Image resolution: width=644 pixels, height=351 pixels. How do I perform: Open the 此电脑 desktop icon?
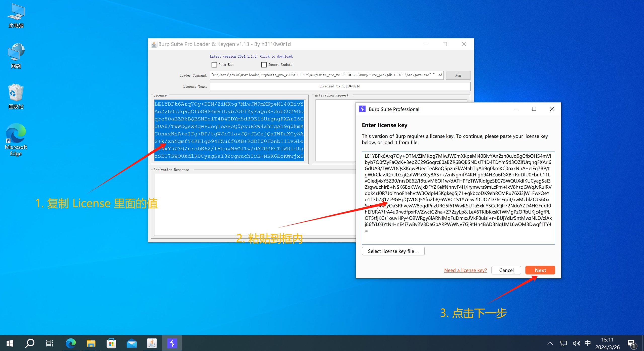coord(16,16)
